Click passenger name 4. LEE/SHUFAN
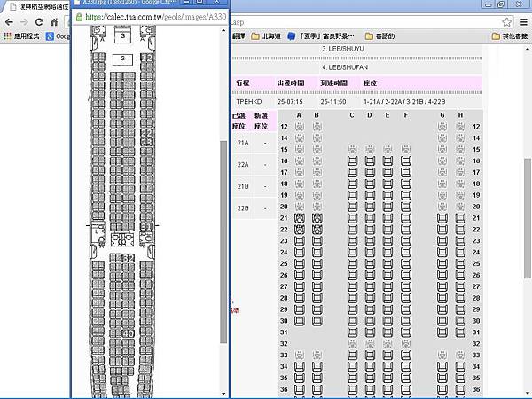The width and height of the screenshot is (532, 399). tap(345, 67)
